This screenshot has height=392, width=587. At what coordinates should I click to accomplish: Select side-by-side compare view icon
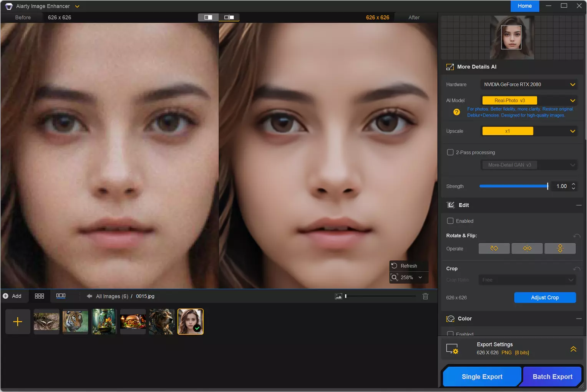[229, 17]
